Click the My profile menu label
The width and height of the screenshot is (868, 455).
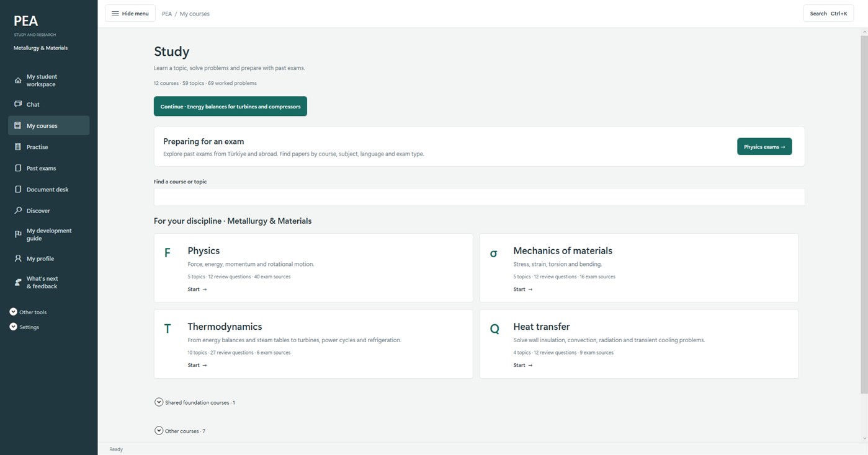point(40,258)
